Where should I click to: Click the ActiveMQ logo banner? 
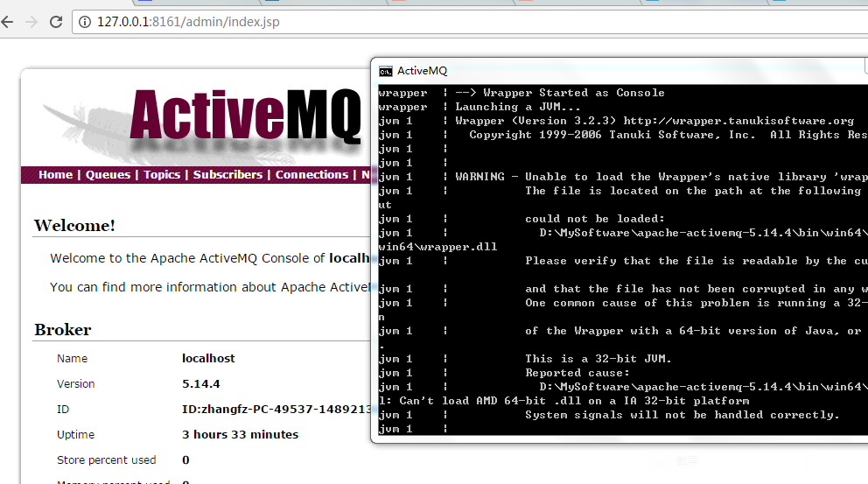[x=245, y=116]
